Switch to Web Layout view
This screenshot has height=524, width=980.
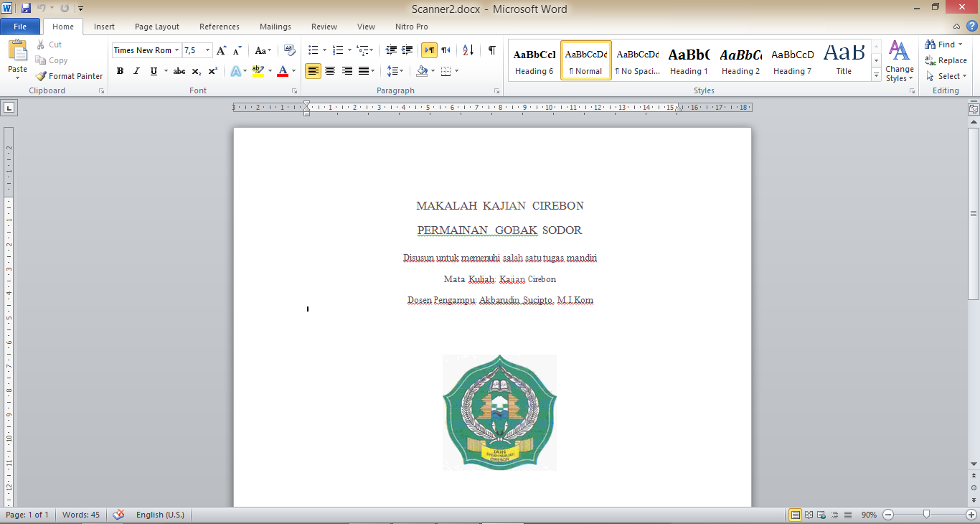821,515
